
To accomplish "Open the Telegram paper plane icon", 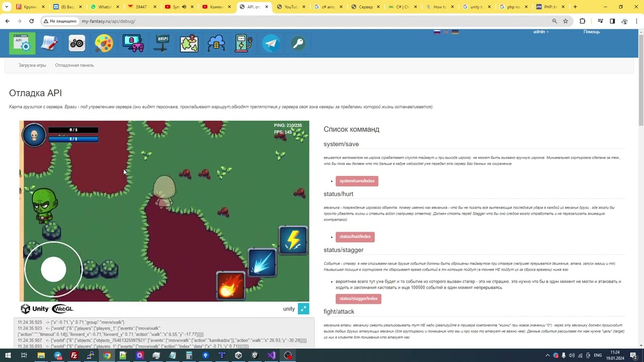I will pyautogui.click(x=271, y=43).
